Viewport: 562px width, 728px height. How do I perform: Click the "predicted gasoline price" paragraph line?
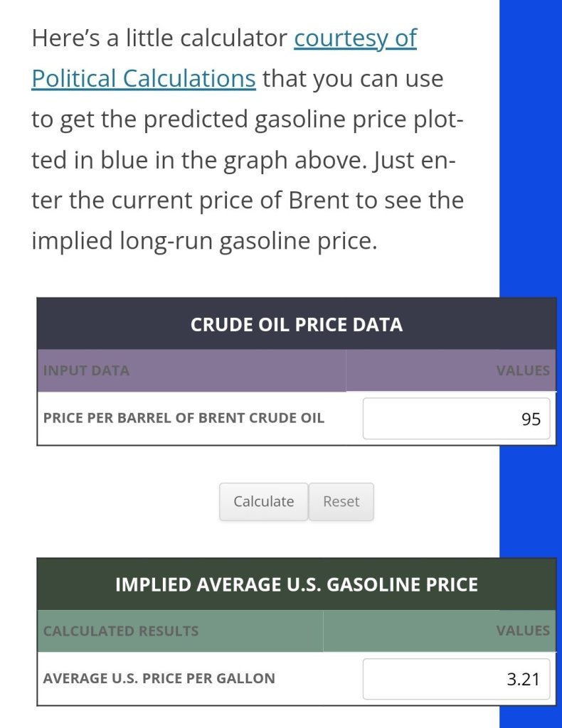[248, 119]
